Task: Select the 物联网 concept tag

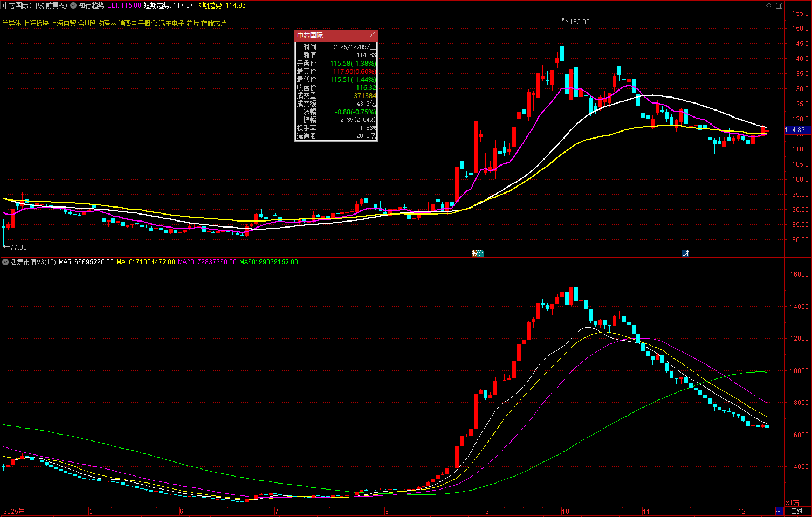Action: (x=107, y=23)
